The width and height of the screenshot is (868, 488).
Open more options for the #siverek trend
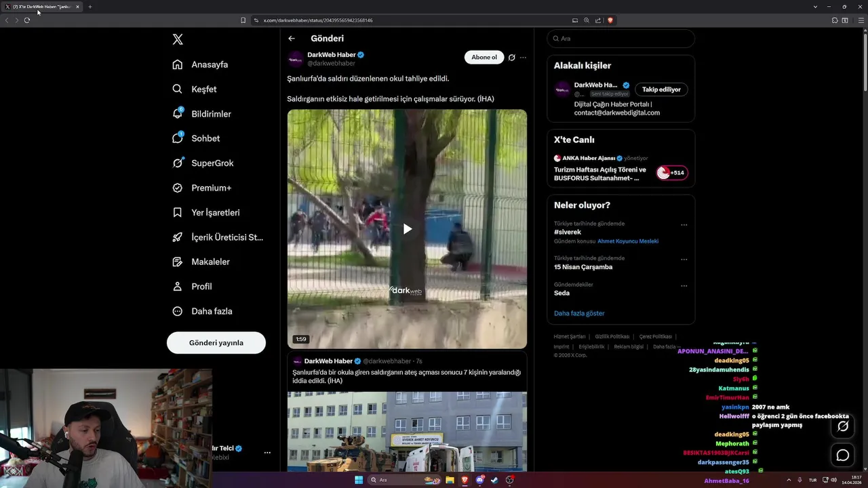684,225
